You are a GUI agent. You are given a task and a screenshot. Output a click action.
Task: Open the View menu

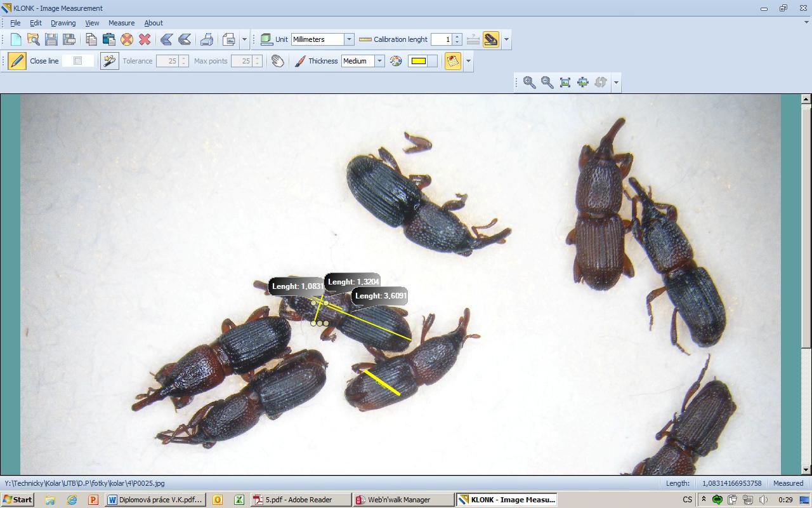92,23
